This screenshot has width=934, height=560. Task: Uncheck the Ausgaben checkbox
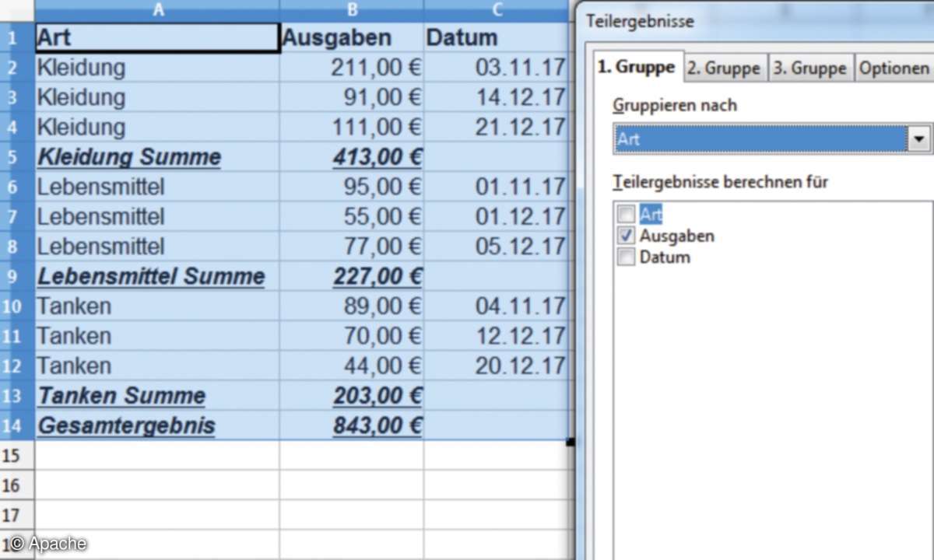pos(626,235)
